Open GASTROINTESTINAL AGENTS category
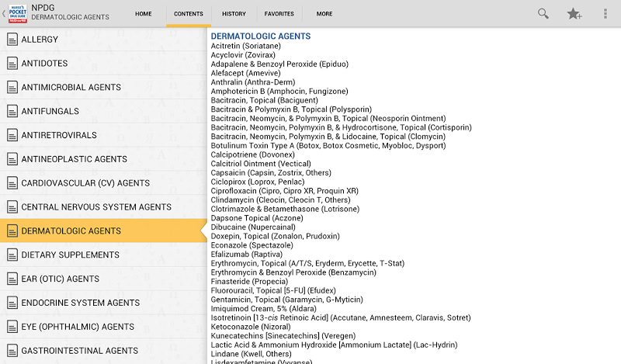This screenshot has height=364, width=621. coord(103,351)
